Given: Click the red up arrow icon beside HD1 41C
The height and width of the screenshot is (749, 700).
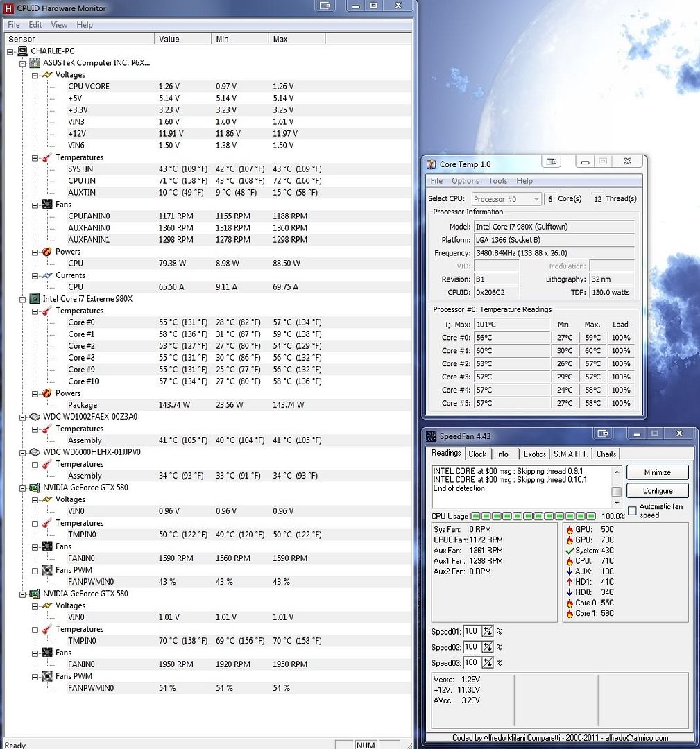Looking at the screenshot, I should (570, 583).
